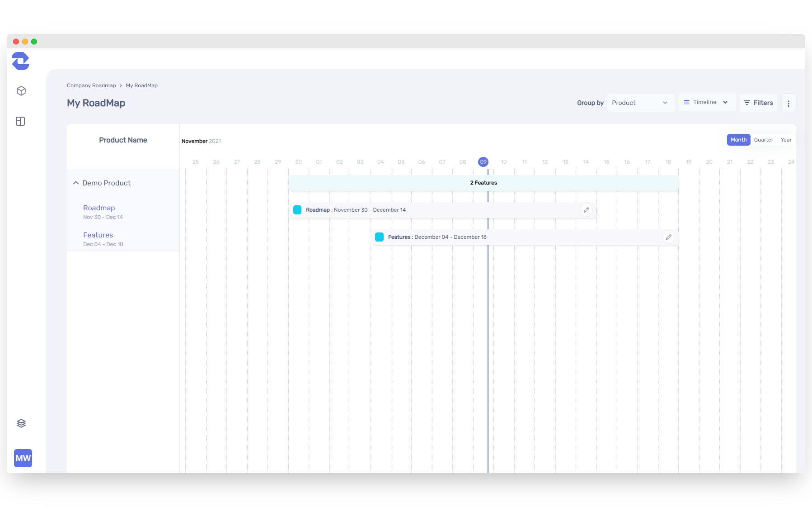812x507 pixels.
Task: Open the Timeline view dropdown
Action: point(706,102)
